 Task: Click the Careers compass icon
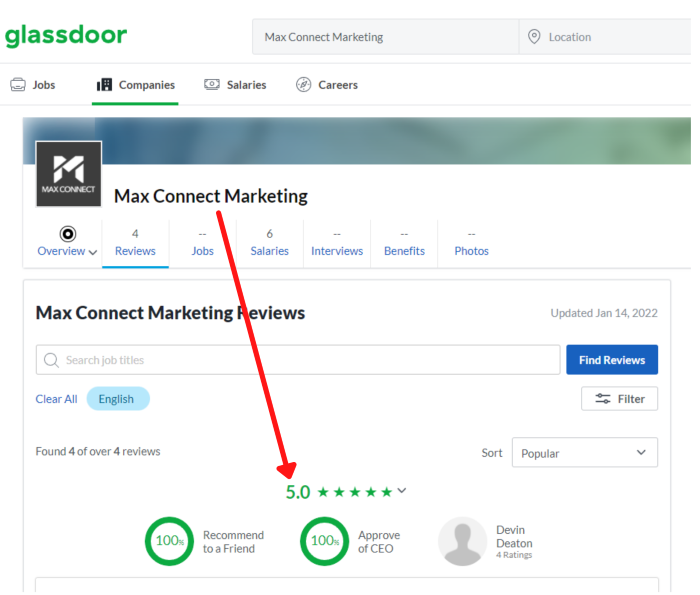(304, 85)
